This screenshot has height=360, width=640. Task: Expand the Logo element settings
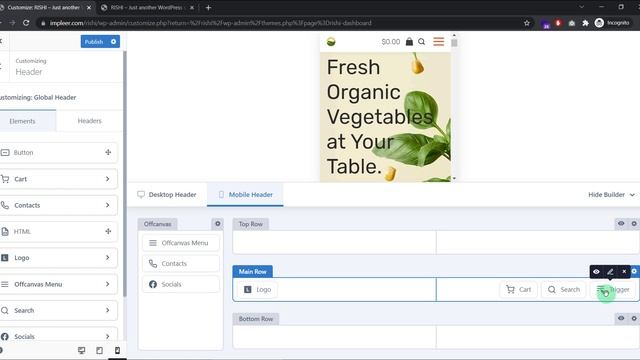(108, 258)
